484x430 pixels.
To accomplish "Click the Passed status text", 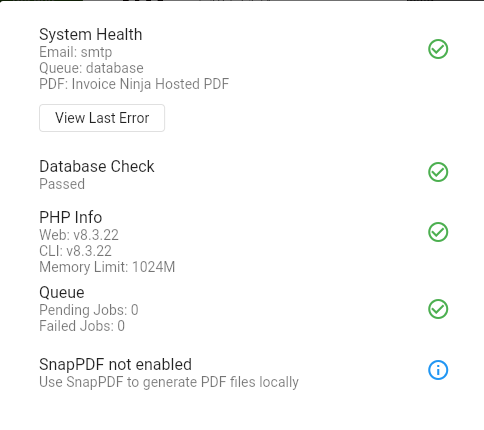I will point(62,184).
